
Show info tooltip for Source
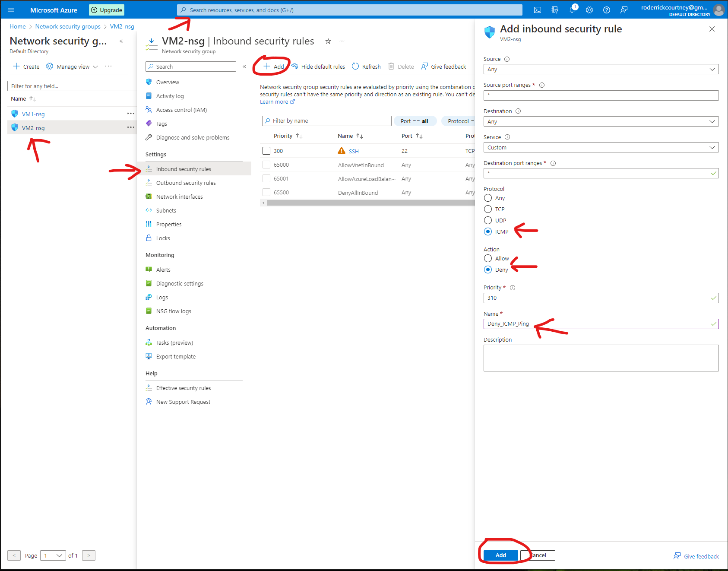pos(507,59)
